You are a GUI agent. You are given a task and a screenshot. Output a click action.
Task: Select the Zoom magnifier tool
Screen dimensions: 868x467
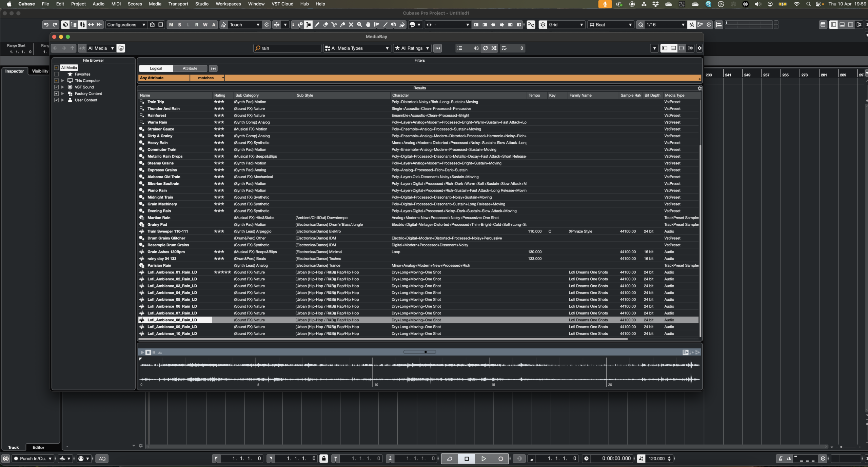point(359,25)
